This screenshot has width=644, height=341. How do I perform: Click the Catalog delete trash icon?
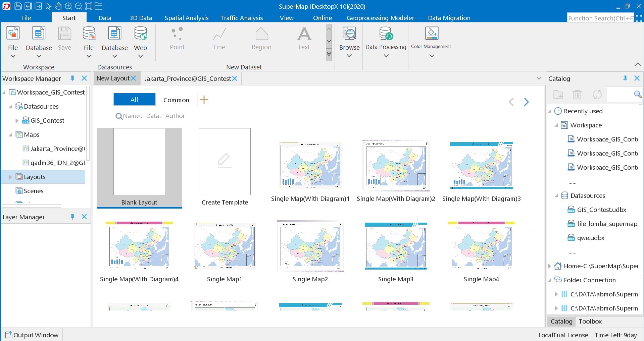click(577, 95)
